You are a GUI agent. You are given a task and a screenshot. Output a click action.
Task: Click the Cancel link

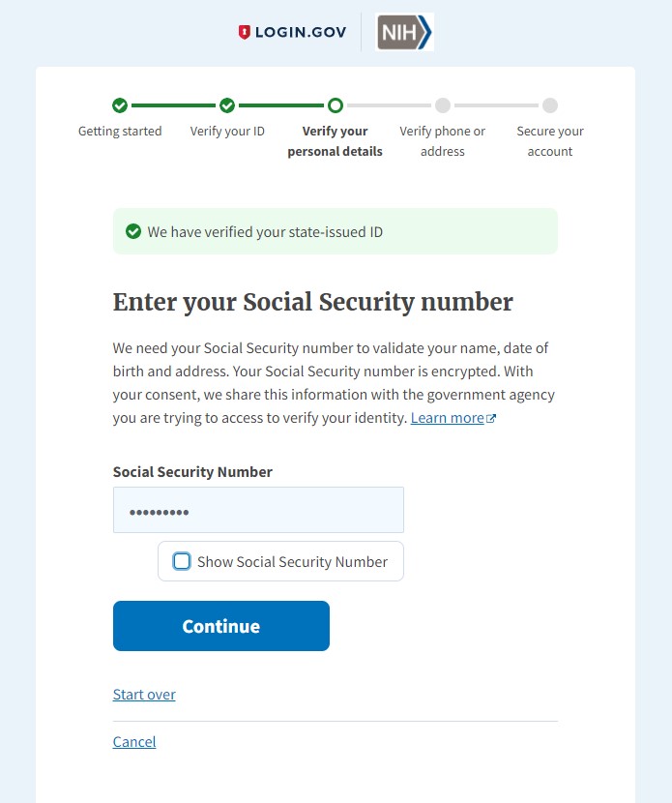click(133, 741)
